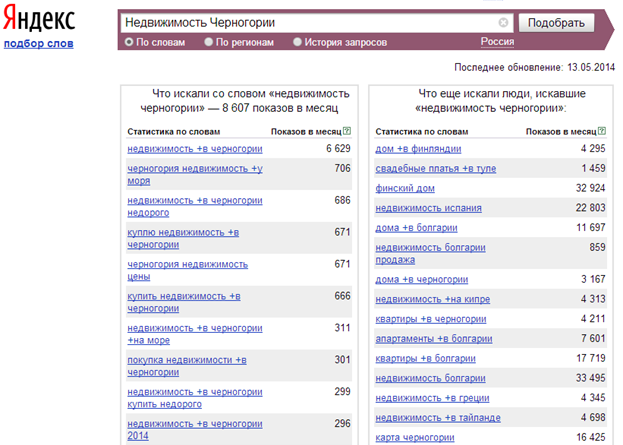This screenshot has height=445, width=623.
Task: Click the value 859 for недвижимость болгарии продажа
Action: (598, 247)
